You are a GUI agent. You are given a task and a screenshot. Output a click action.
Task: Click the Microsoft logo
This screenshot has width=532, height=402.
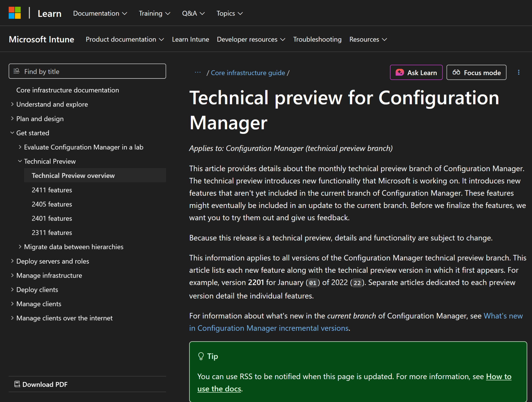tap(15, 13)
